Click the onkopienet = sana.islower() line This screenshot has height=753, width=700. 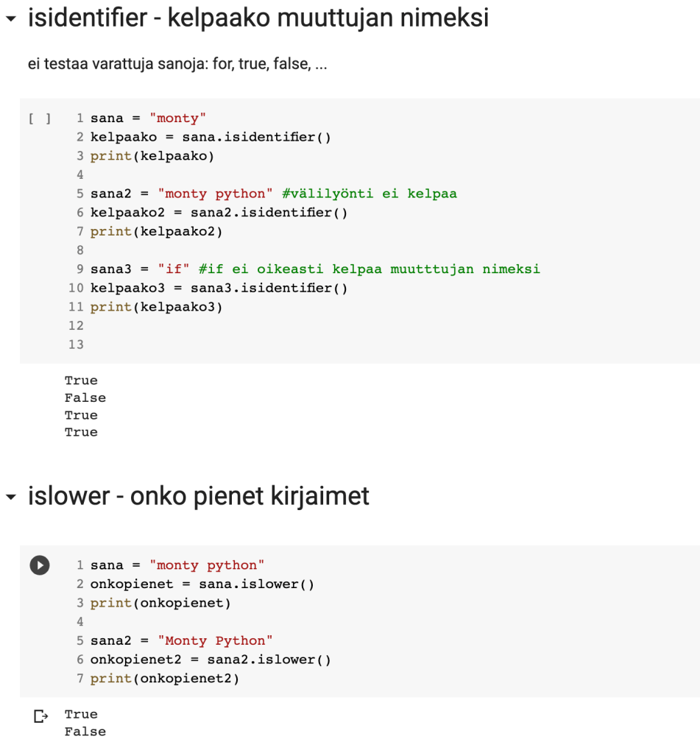click(202, 584)
